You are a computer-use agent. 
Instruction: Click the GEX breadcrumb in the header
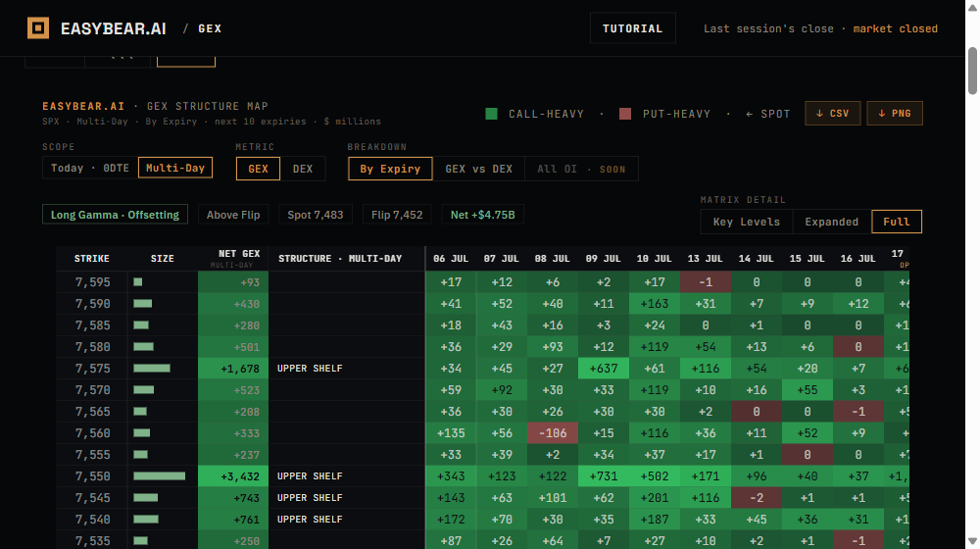(210, 28)
